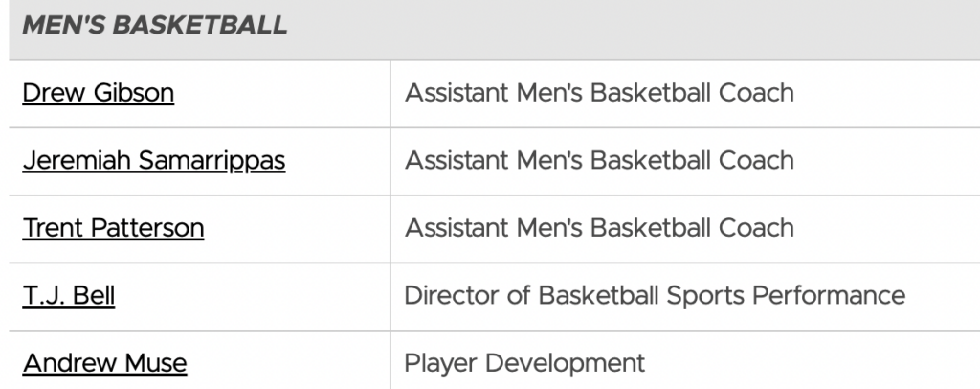The image size is (980, 389).
Task: Click Trent Patterson's Assistant Coach title cell
Action: pos(599,228)
